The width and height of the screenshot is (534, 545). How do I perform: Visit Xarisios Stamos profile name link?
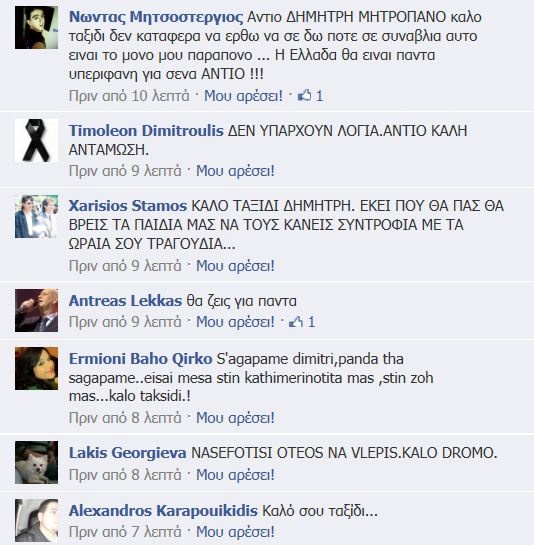pos(128,206)
